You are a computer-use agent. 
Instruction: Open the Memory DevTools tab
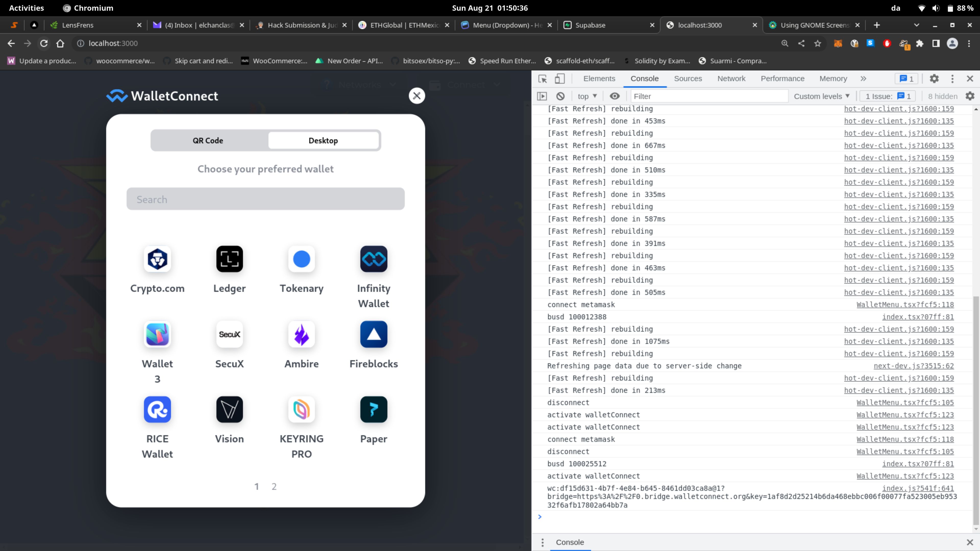click(833, 79)
